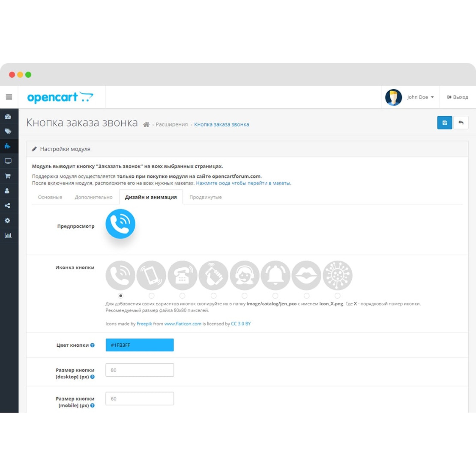
Task: Open the www.flaticon.com link
Action: point(183,324)
